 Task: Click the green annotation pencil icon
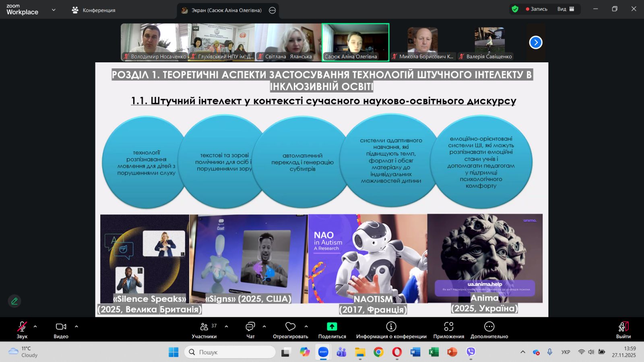14,301
